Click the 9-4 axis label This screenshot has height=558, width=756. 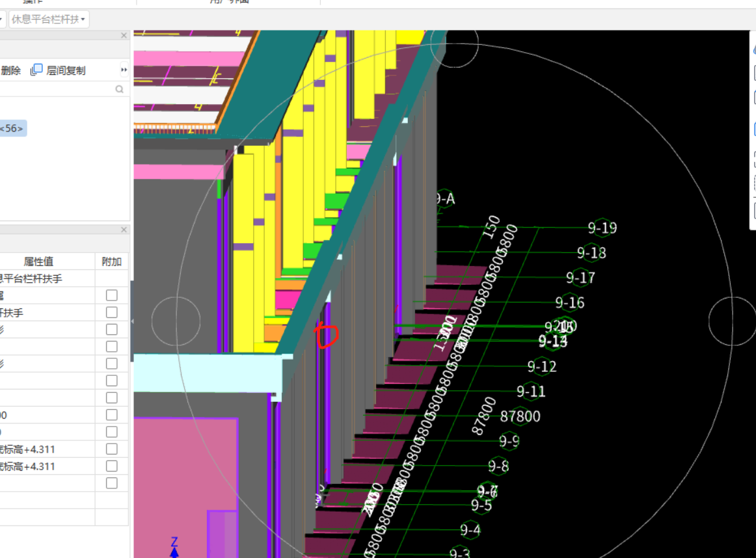(470, 531)
